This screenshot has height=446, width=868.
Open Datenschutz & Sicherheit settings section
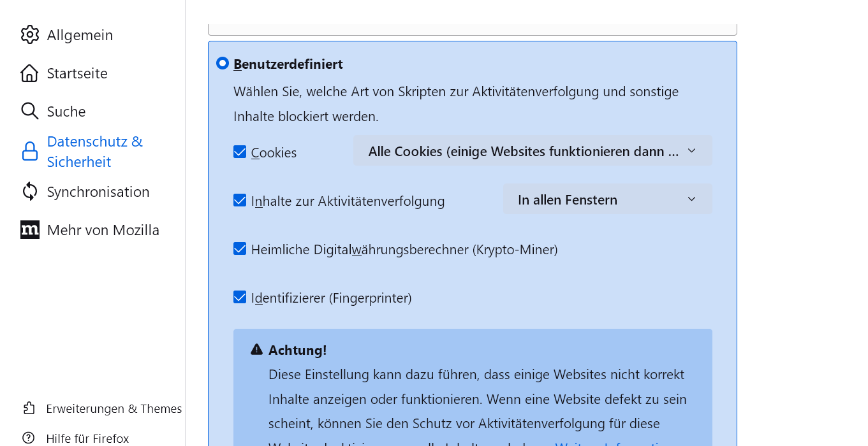pos(95,152)
